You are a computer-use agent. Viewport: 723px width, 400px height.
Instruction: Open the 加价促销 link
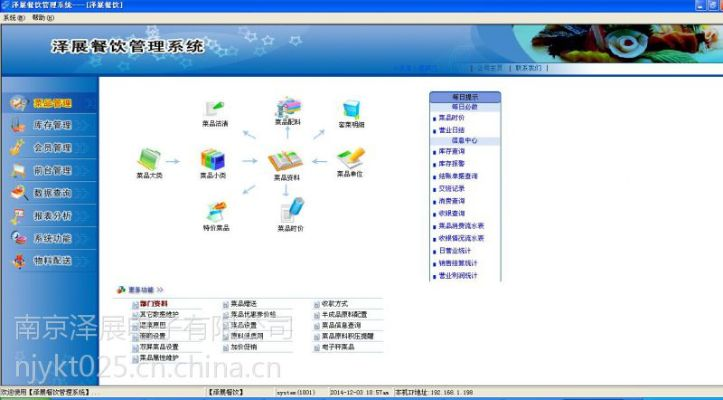point(243,347)
